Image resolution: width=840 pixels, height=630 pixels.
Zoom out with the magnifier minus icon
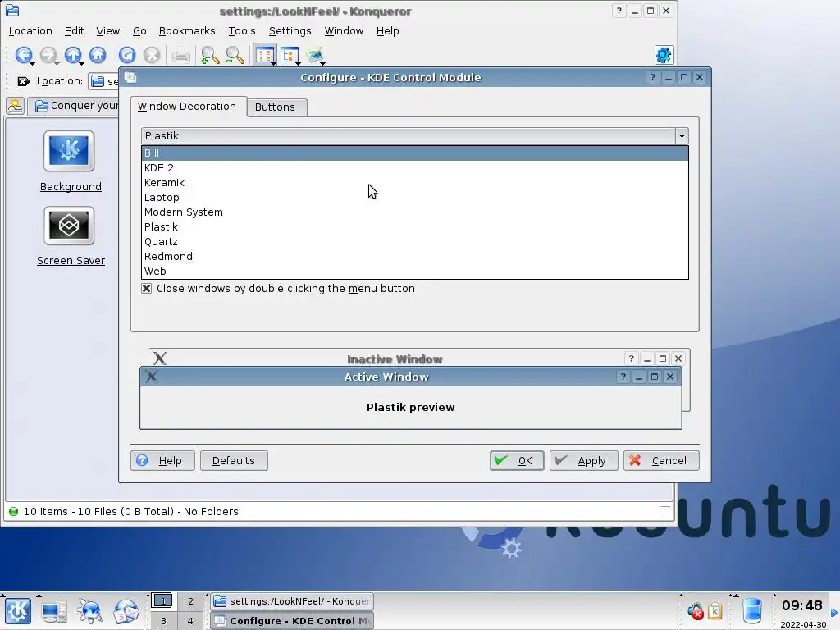tap(235, 55)
